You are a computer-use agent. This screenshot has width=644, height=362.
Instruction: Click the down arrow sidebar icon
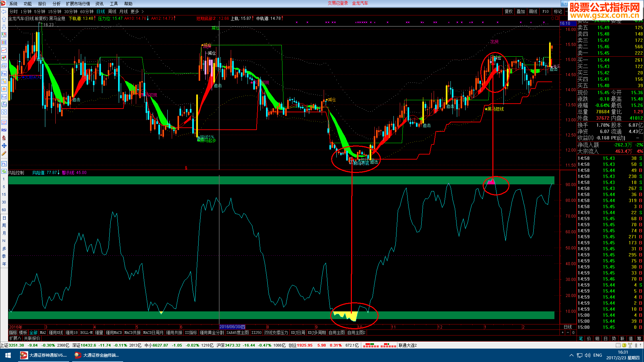[4, 27]
